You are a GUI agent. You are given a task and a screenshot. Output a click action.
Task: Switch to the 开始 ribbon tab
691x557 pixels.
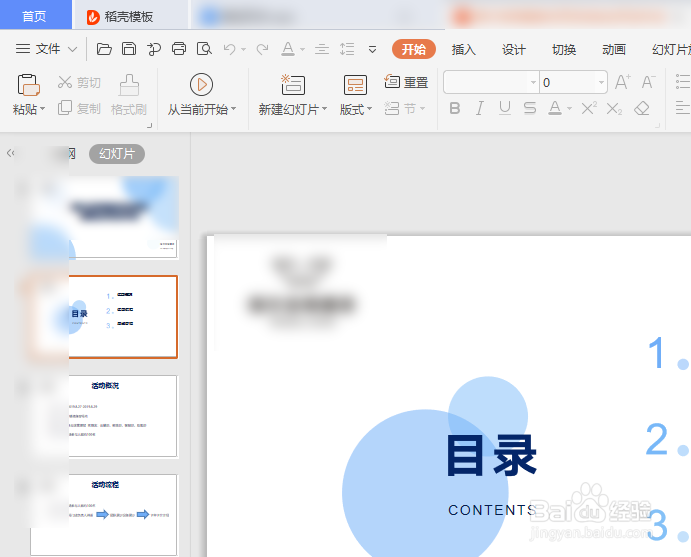[414, 49]
